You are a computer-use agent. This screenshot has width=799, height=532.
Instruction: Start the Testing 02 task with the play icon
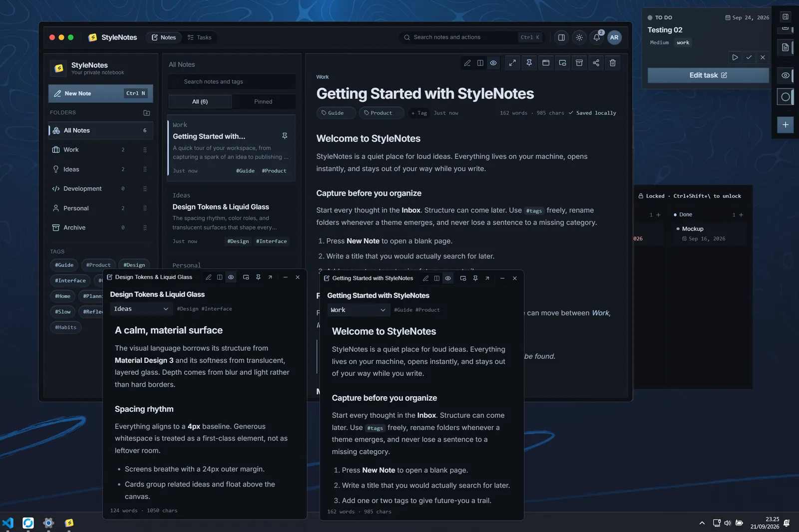[x=735, y=57]
